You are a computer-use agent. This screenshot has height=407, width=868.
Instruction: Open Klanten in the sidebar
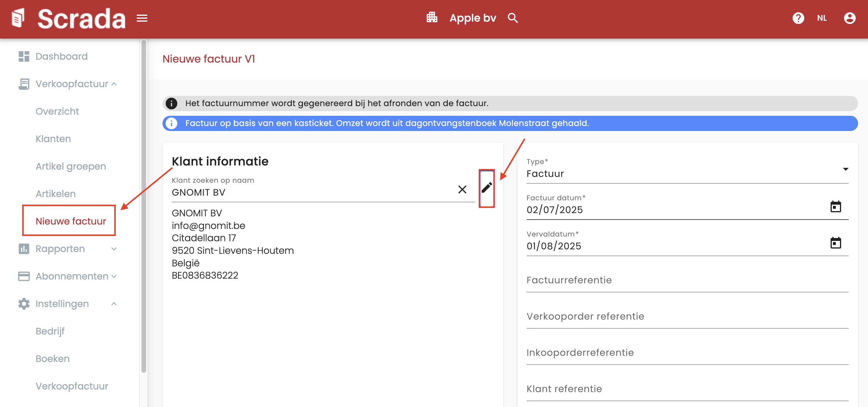click(x=53, y=139)
